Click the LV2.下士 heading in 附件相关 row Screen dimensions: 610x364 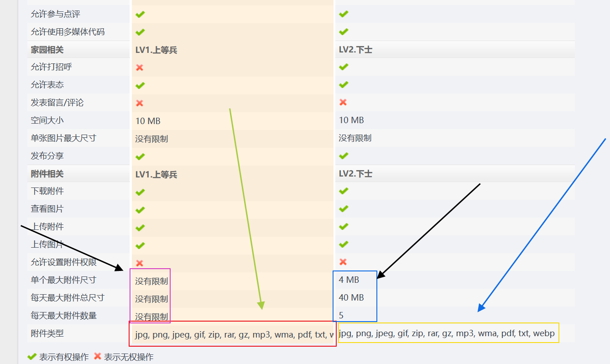355,174
